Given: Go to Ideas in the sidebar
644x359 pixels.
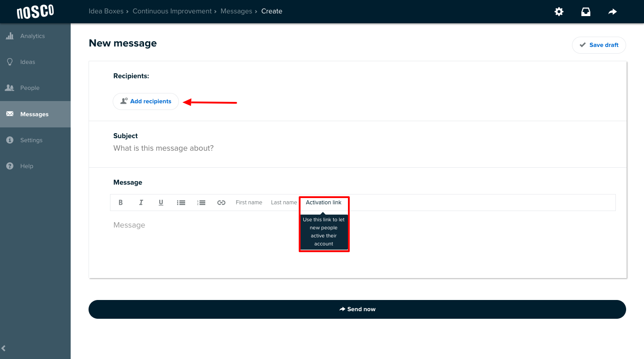Looking at the screenshot, I should pos(35,62).
